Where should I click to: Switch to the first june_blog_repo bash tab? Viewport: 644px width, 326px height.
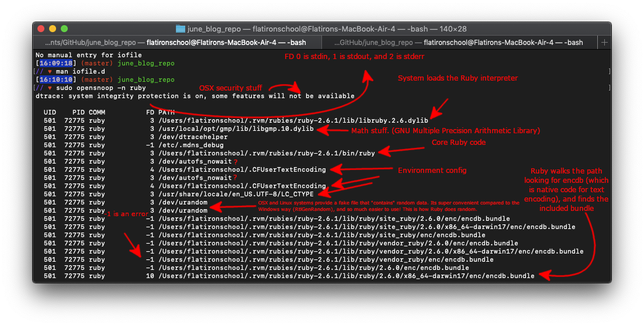175,43
